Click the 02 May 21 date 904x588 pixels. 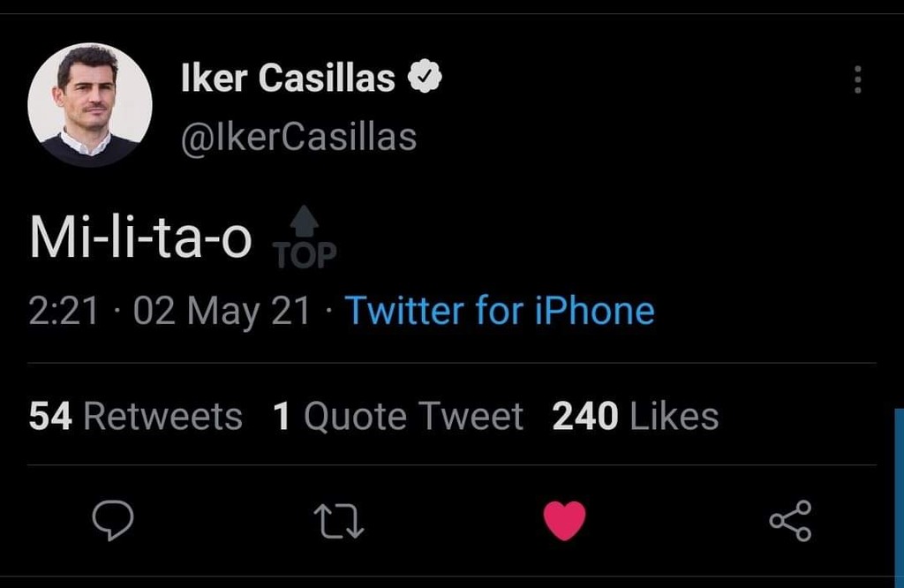(222, 311)
